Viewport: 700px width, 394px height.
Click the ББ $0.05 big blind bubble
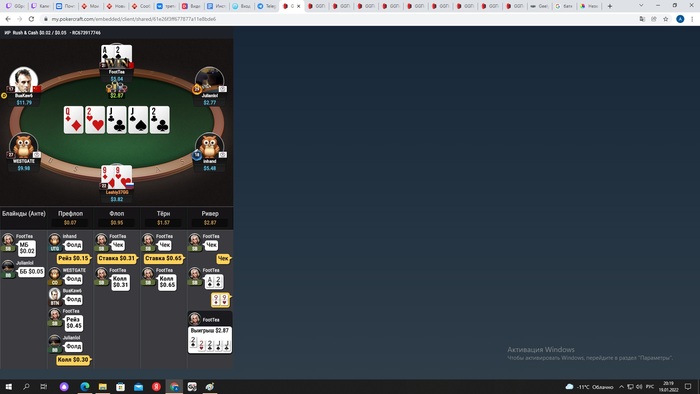31,271
